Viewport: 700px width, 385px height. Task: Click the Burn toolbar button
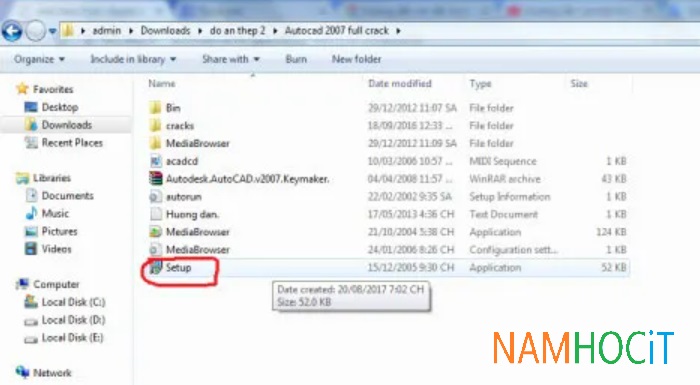[296, 59]
